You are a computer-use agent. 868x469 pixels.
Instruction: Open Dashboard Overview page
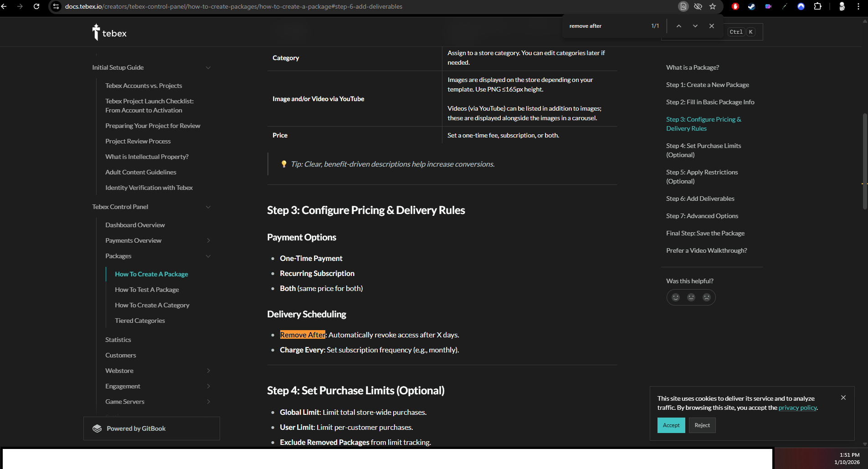point(135,225)
